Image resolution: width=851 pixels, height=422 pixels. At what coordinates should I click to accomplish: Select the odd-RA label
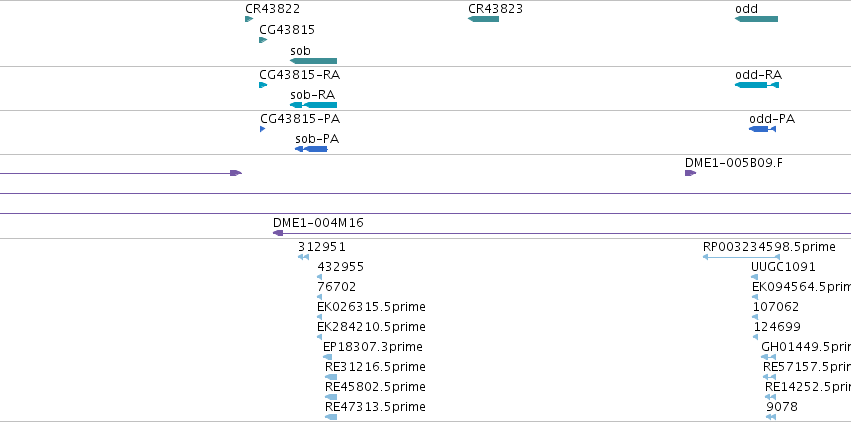759,75
